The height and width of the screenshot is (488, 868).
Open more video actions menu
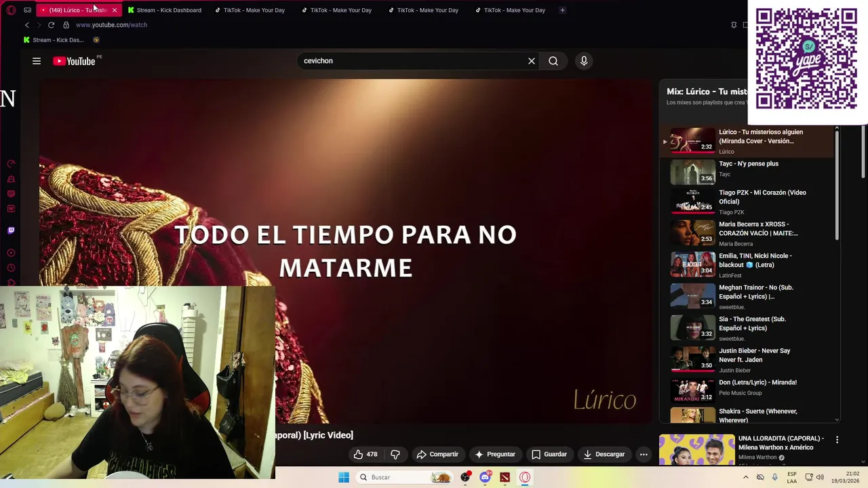pos(644,454)
